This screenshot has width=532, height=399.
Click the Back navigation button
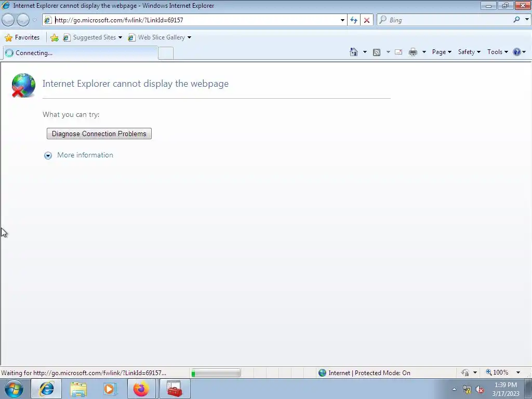point(8,20)
